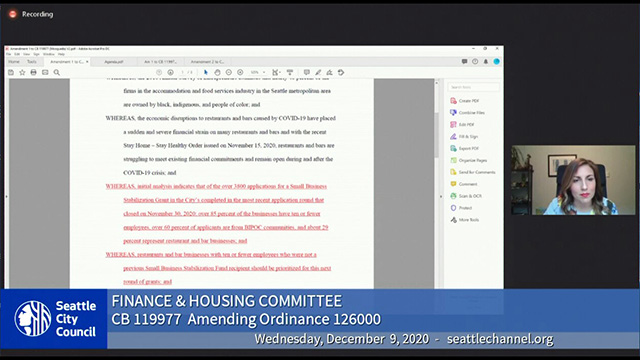Open More Tools in right panel
Screen dimensions: 640x360
(x=464, y=220)
